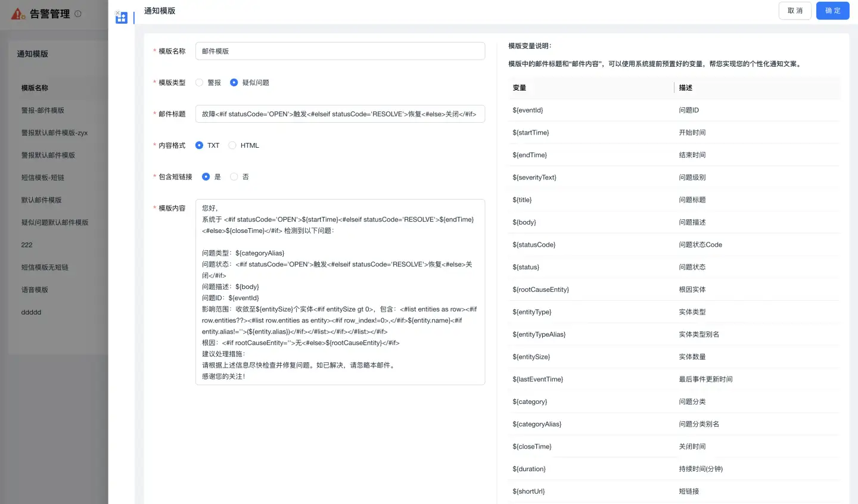Click the info icon beside 告警管理 title
Viewport: 858px width, 504px height.
[78, 14]
